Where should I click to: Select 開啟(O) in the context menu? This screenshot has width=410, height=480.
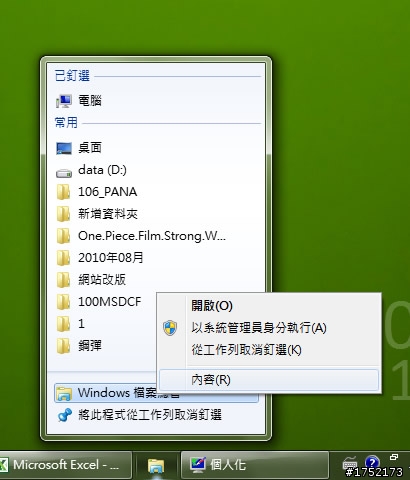269,306
